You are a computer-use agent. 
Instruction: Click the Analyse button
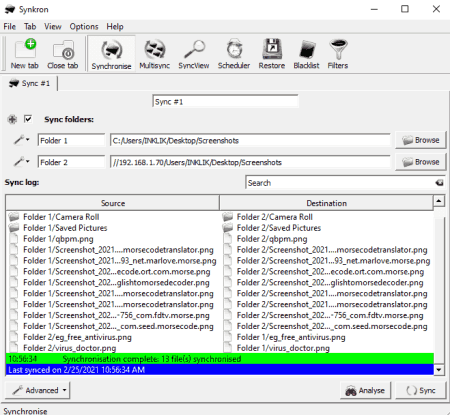pyautogui.click(x=365, y=390)
